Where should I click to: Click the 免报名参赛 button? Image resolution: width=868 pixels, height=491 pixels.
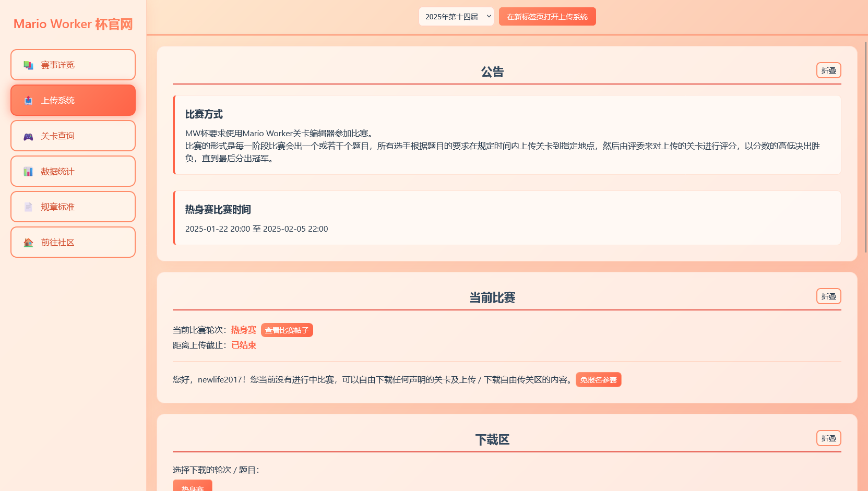pos(598,380)
